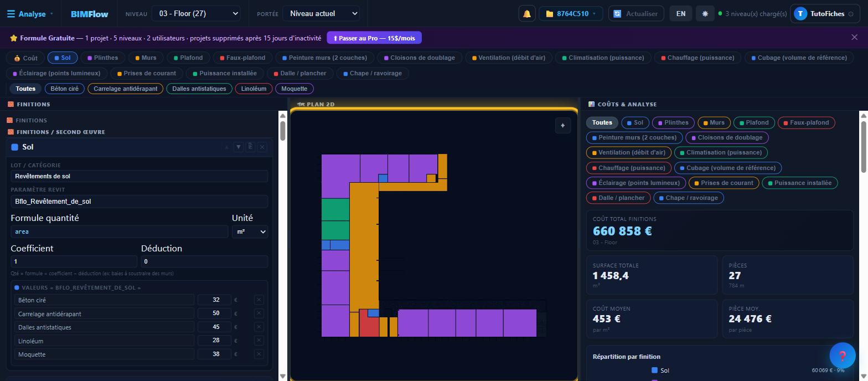Switch language with EN button
The height and width of the screenshot is (381, 868).
681,14
